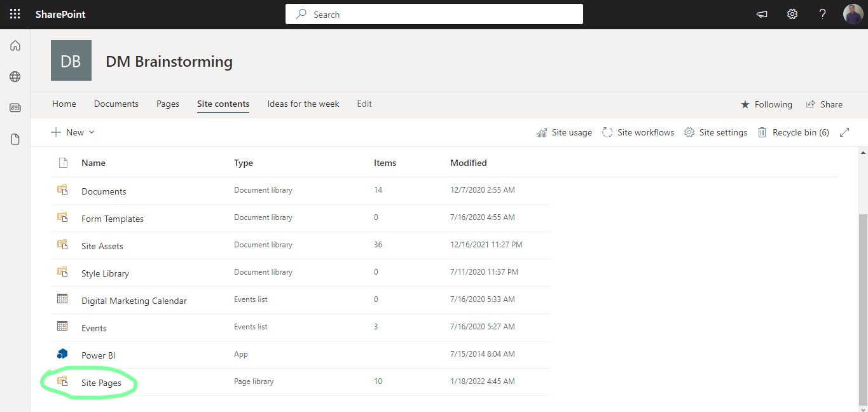Viewport: 868px width, 412px height.
Task: Open the Modified column header
Action: click(468, 163)
